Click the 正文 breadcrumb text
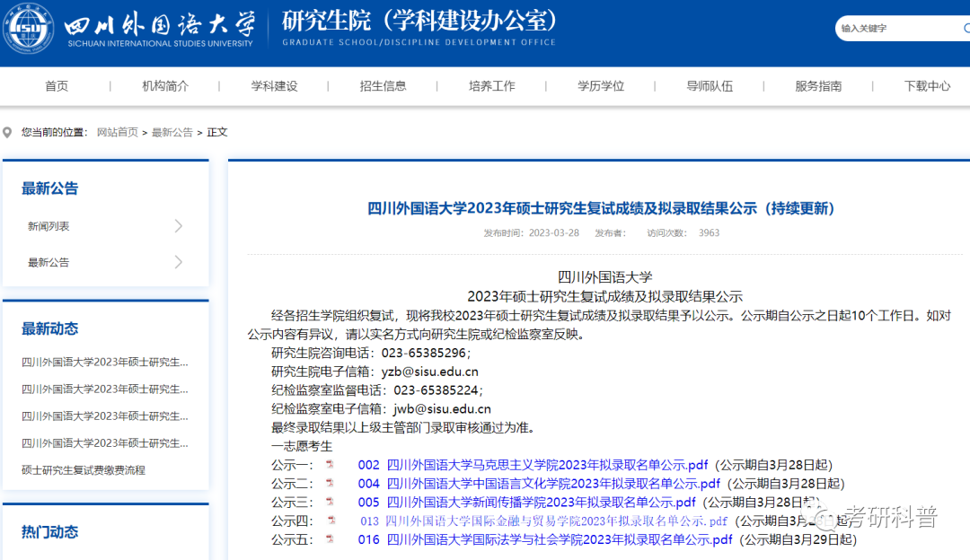Image resolution: width=970 pixels, height=560 pixels. point(217,132)
